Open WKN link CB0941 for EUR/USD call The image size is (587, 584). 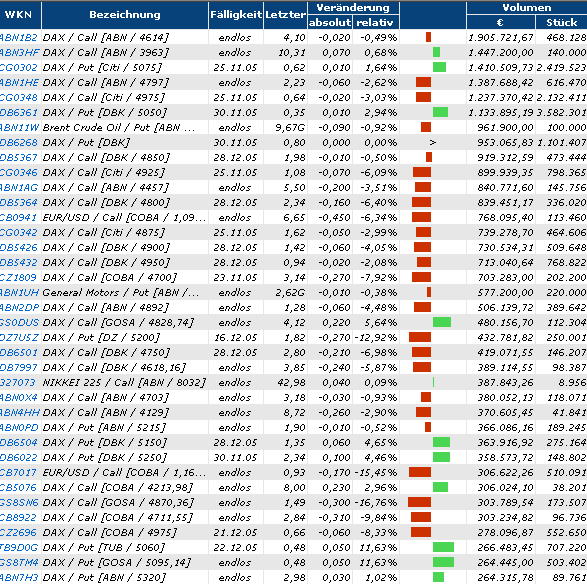(18, 217)
